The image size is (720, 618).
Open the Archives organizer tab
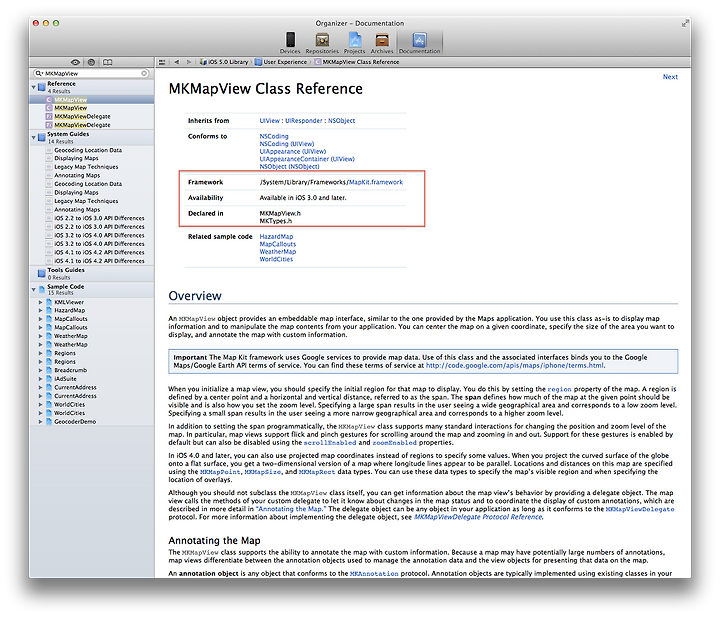pos(382,43)
